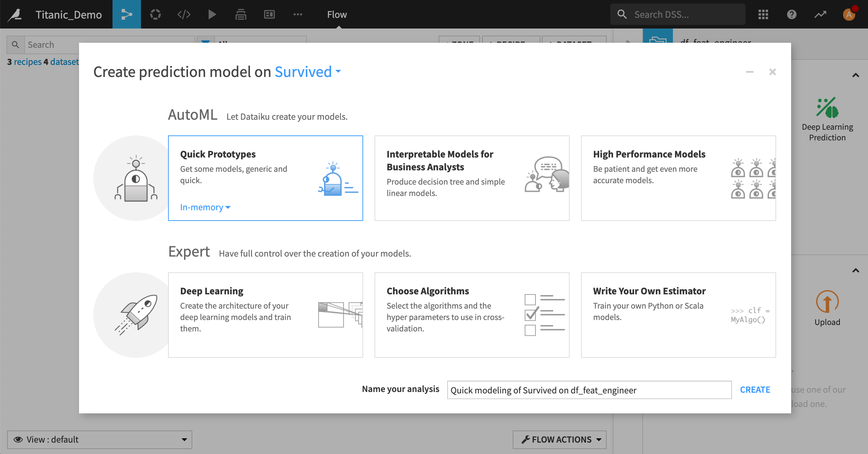Open the Code notebooks icon
Image resolution: width=868 pixels, height=454 pixels.
[x=184, y=15]
